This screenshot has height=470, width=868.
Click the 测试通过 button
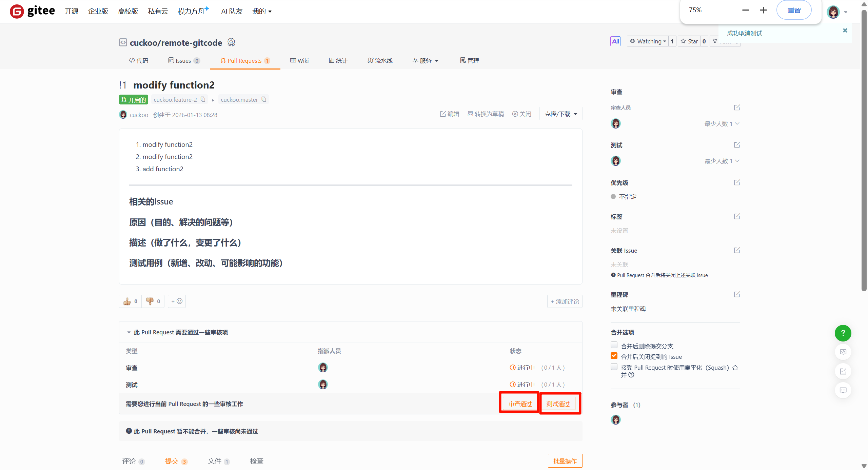[558, 404]
